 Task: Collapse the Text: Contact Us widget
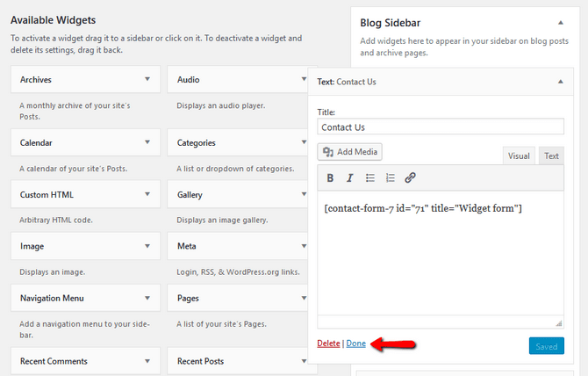(560, 81)
